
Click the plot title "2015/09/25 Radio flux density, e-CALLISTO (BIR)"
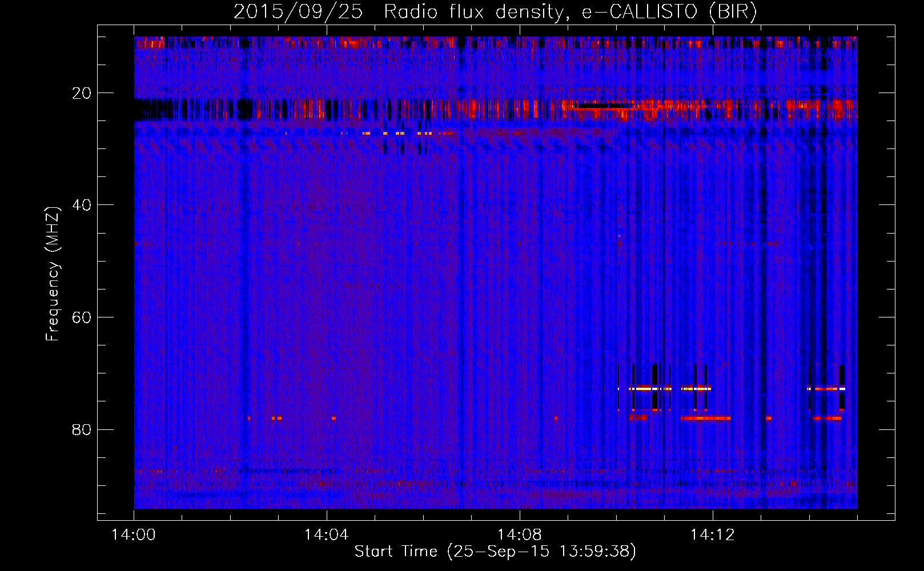click(495, 11)
